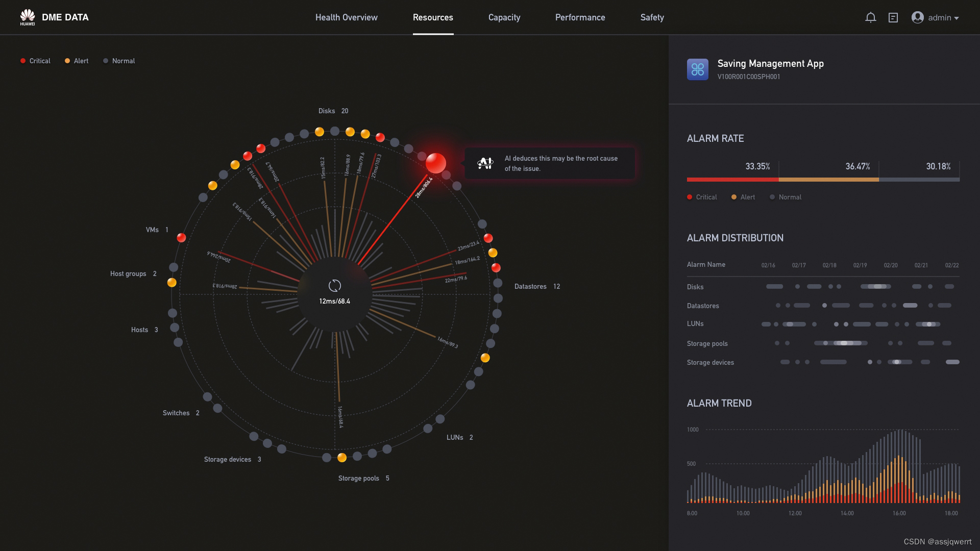
Task: Open the document list icon in header
Action: click(x=893, y=17)
